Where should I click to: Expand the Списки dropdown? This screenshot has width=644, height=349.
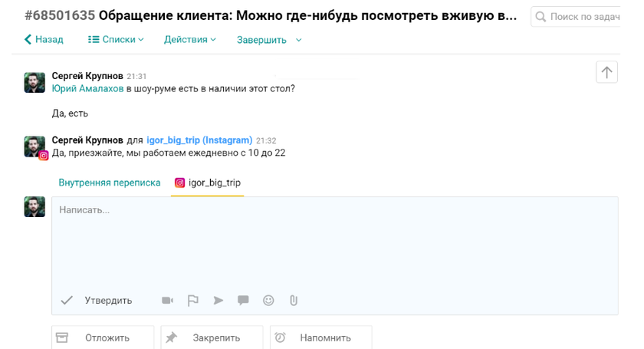click(116, 39)
